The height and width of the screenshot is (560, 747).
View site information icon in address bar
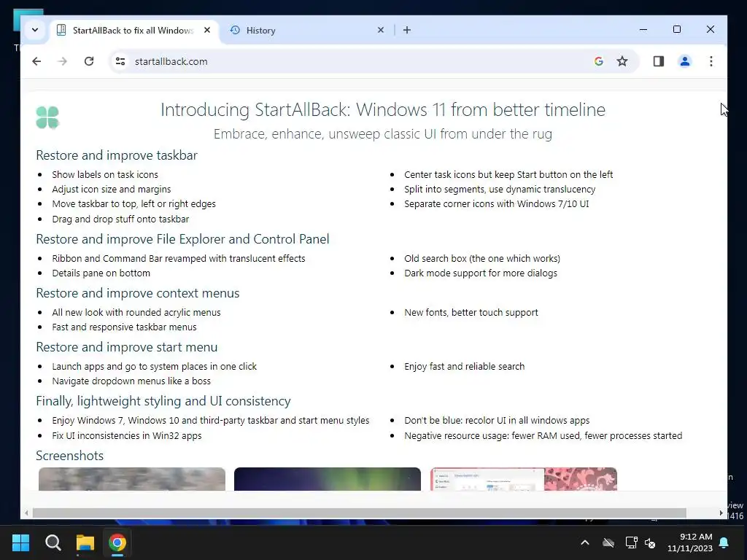click(120, 61)
